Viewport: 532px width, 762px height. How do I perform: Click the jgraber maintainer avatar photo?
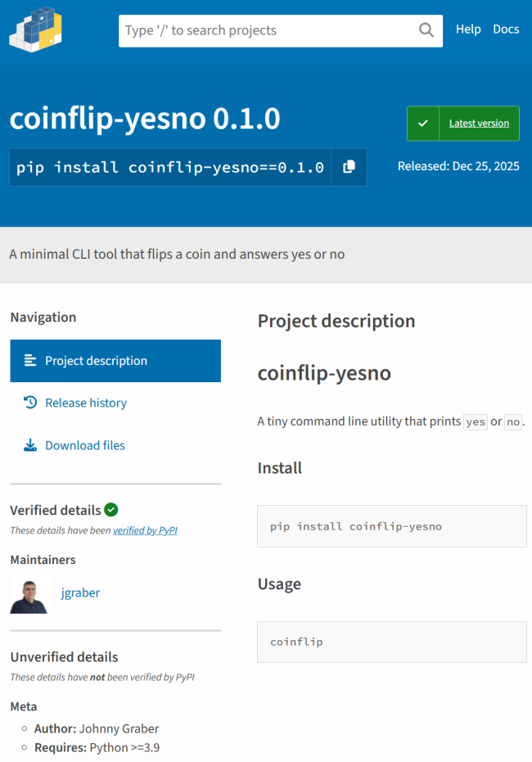pos(29,593)
